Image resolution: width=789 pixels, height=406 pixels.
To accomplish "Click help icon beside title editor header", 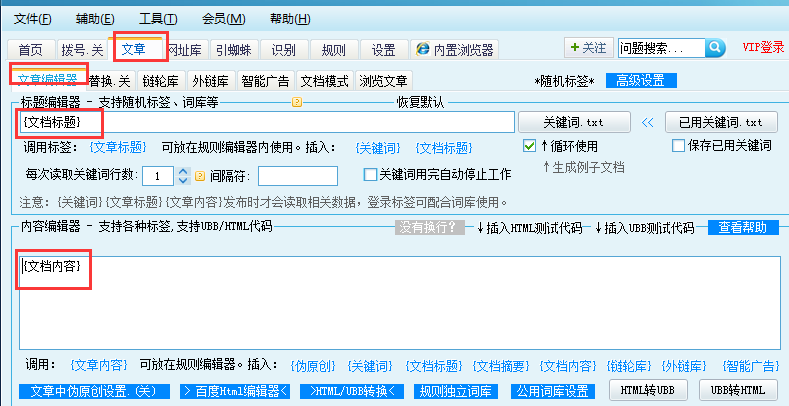I will (x=296, y=102).
